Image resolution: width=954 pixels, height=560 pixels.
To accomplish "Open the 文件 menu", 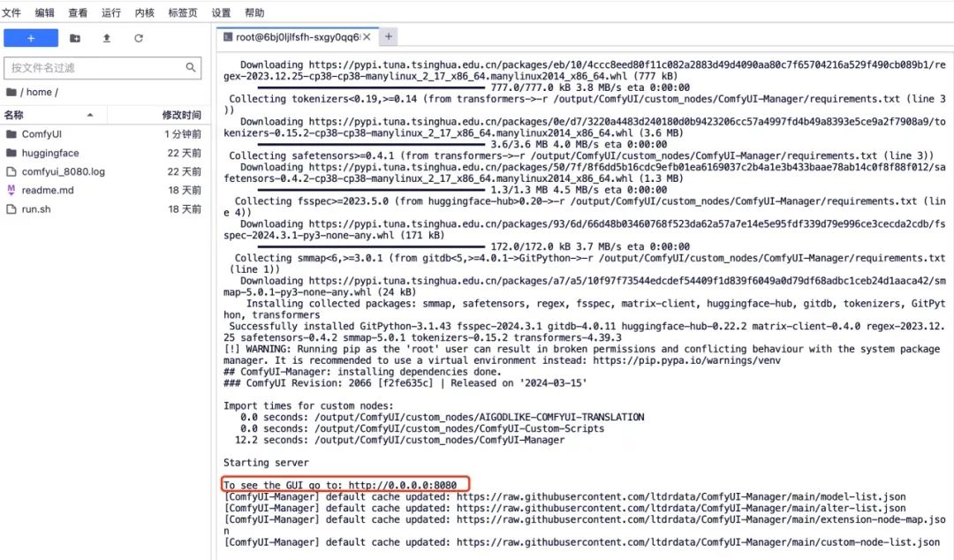I will [x=11, y=12].
